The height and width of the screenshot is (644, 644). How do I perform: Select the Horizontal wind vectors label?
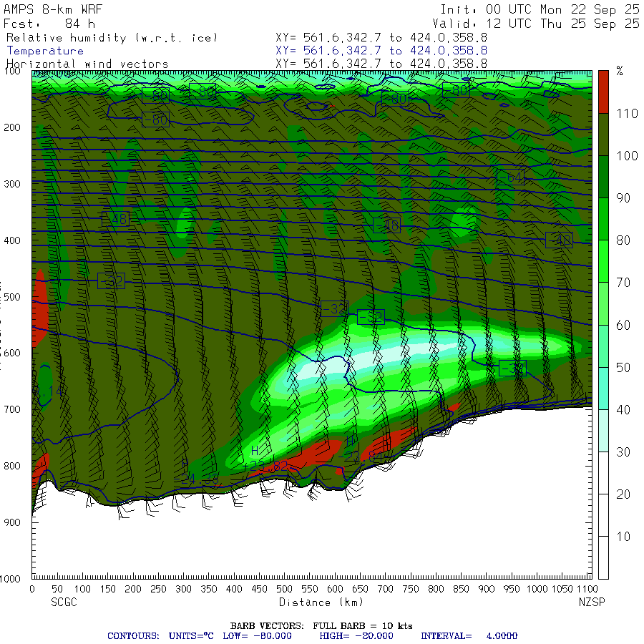tap(87, 64)
